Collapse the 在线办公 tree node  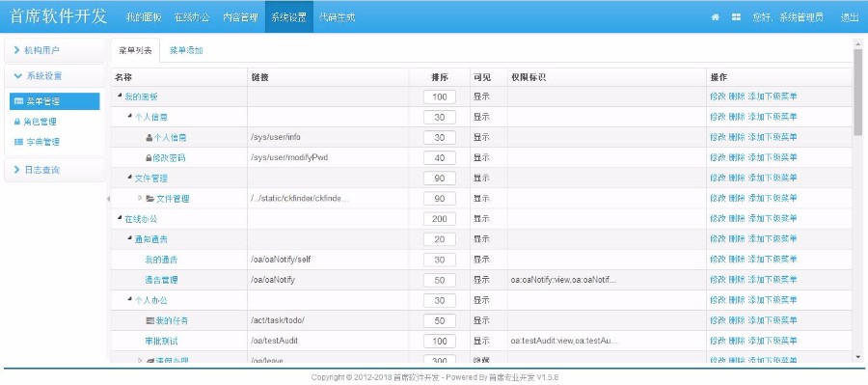120,219
